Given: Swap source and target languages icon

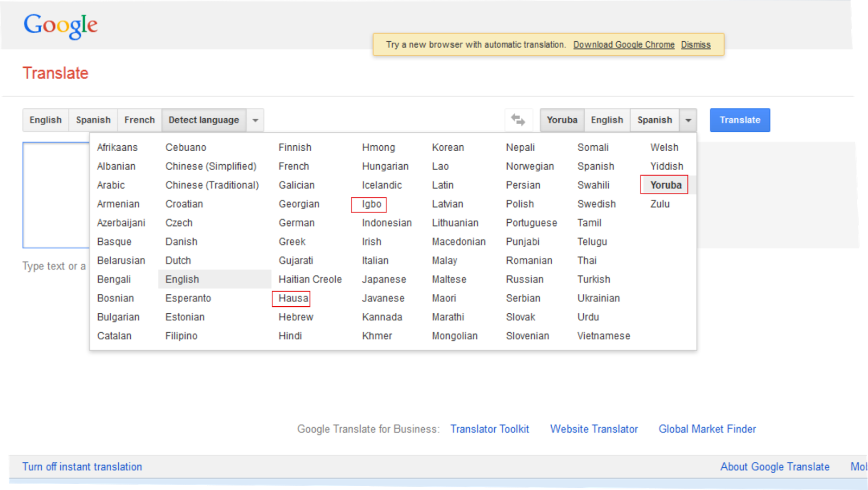Looking at the screenshot, I should [x=518, y=120].
